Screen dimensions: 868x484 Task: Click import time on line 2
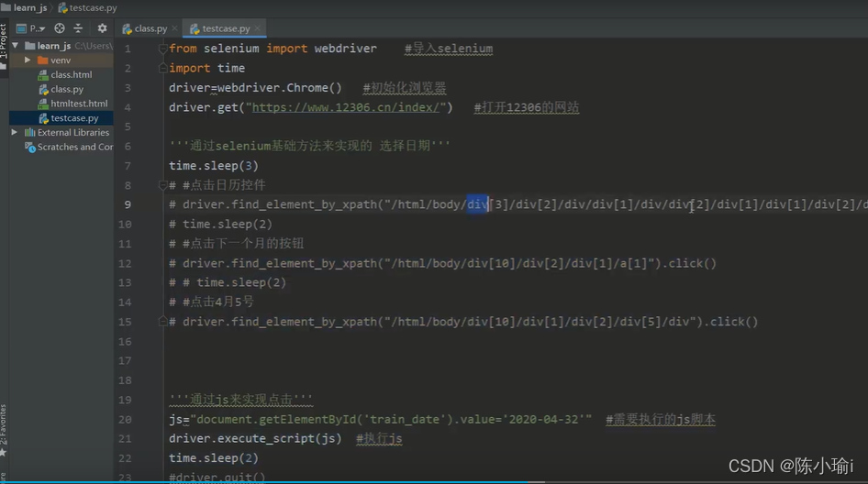[x=207, y=68]
